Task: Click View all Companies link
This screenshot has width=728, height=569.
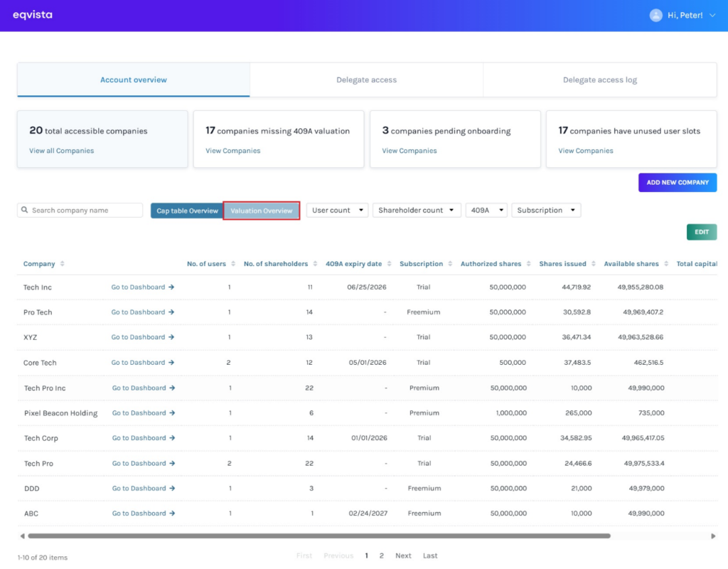Action: [61, 151]
